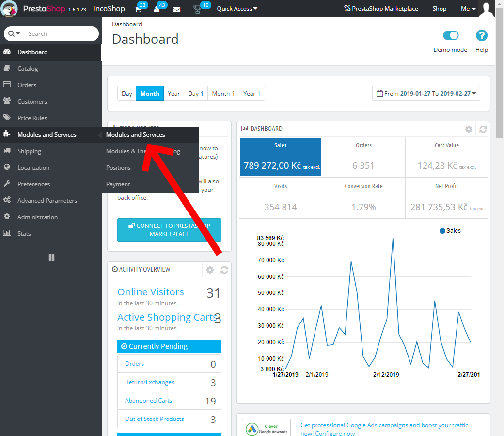Open Customers in the sidebar
Viewport: 504px width, 436px height.
(51, 101)
